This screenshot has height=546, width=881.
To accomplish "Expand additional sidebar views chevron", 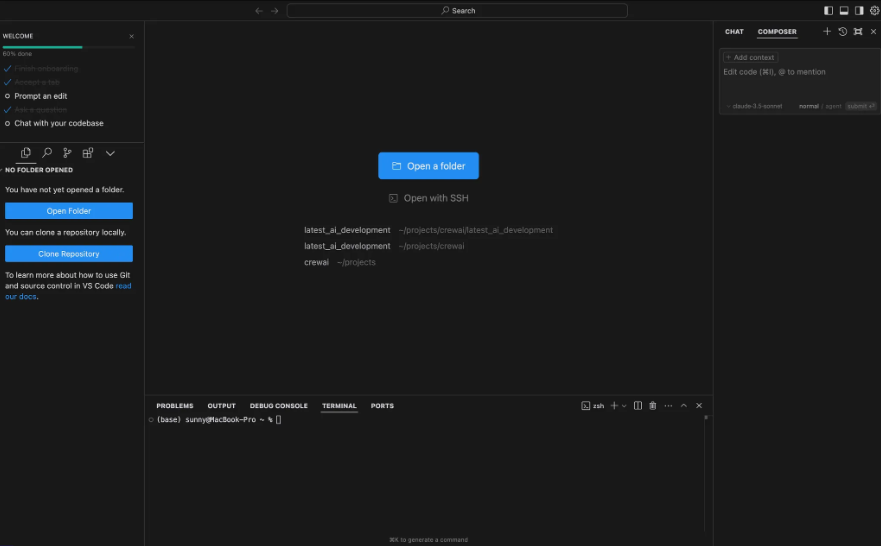I will (x=110, y=153).
